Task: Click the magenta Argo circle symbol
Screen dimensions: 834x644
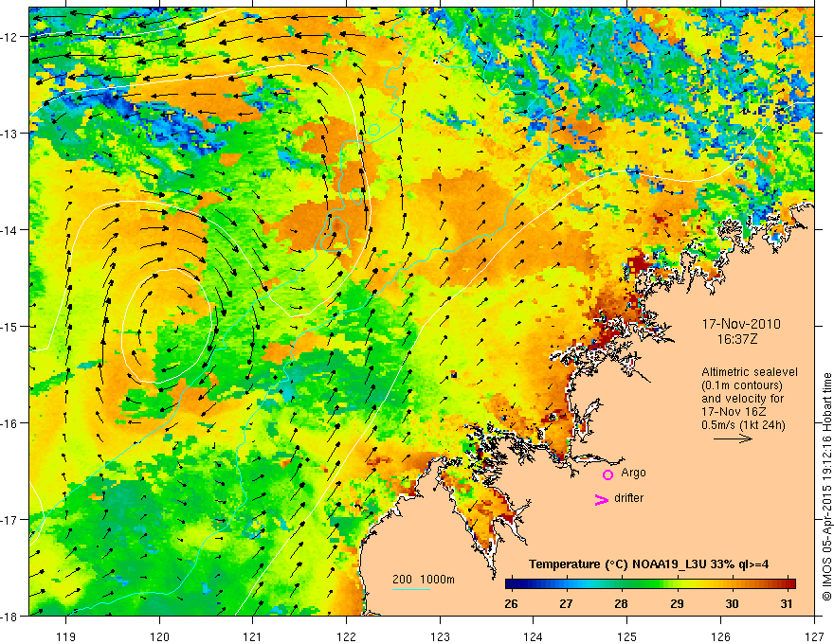Action: pos(607,474)
